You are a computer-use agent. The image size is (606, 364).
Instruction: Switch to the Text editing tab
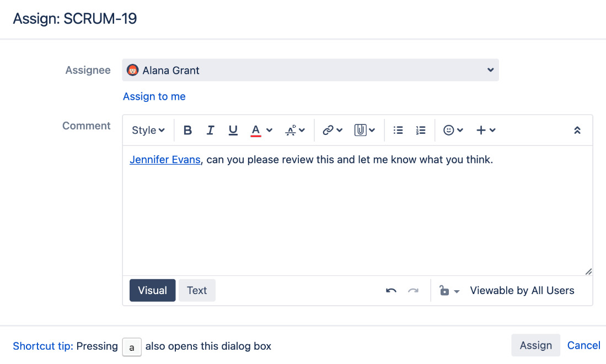click(x=197, y=290)
